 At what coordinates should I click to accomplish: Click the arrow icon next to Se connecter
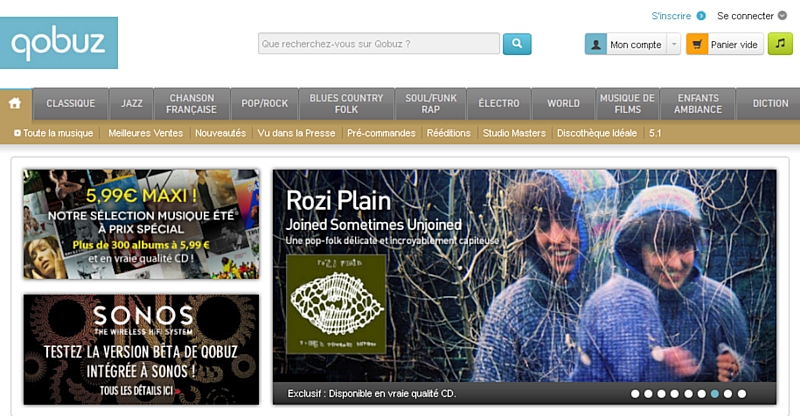click(782, 16)
